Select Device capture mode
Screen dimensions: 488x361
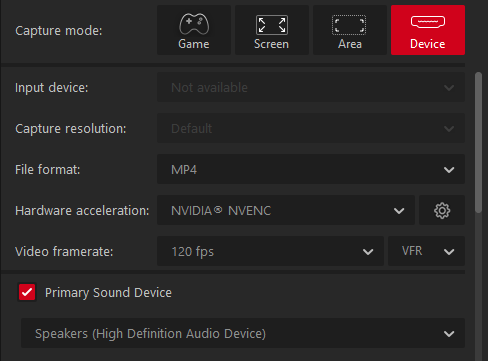point(428,30)
